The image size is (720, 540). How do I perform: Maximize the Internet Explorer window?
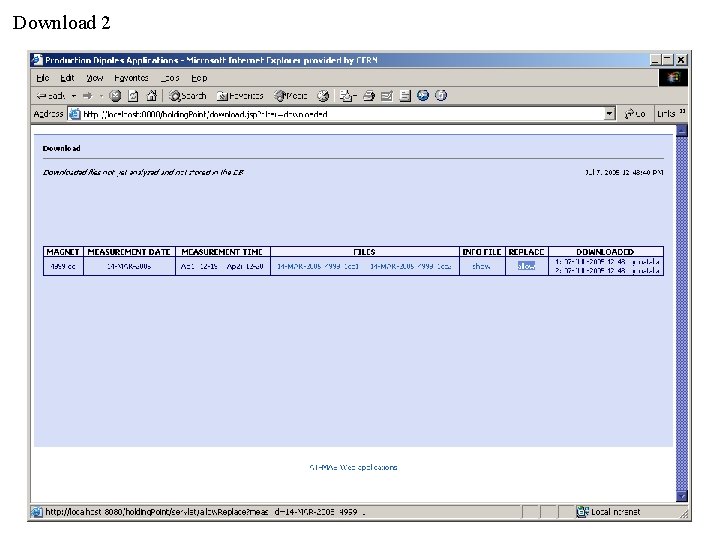(x=667, y=60)
